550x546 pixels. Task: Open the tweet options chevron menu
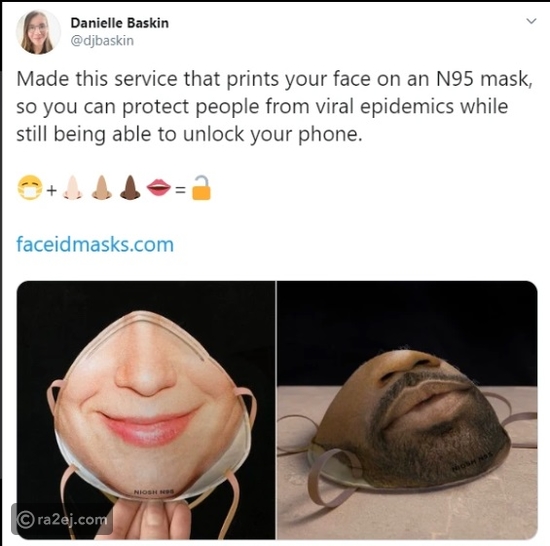(x=531, y=21)
